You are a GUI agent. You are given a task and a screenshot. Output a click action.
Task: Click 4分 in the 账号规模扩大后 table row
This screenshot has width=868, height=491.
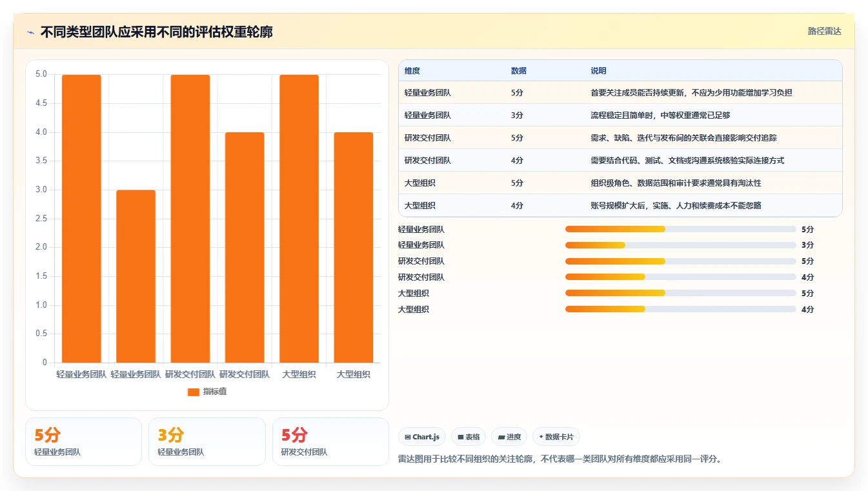pyautogui.click(x=517, y=206)
